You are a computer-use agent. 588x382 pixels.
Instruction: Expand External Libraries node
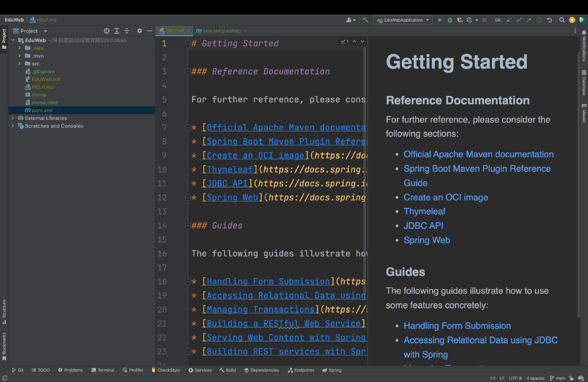[13, 118]
